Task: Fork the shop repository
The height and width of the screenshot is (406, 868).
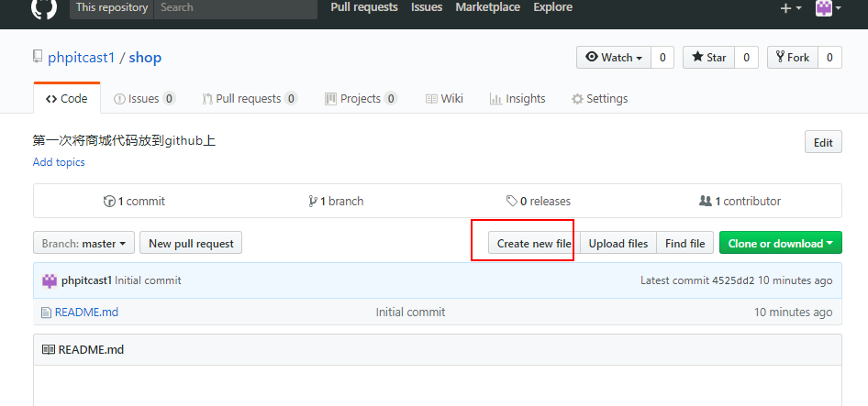Action: 792,58
